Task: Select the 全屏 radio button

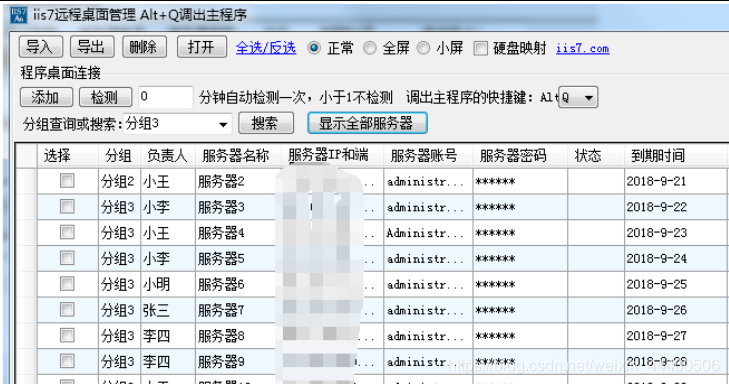Action: click(370, 48)
